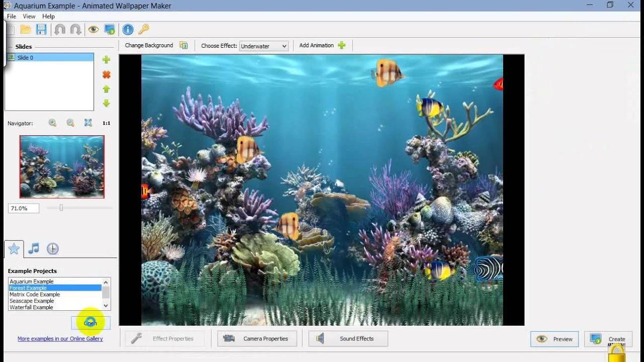The image size is (644, 362).
Task: Open Camera Properties
Action: [257, 338]
